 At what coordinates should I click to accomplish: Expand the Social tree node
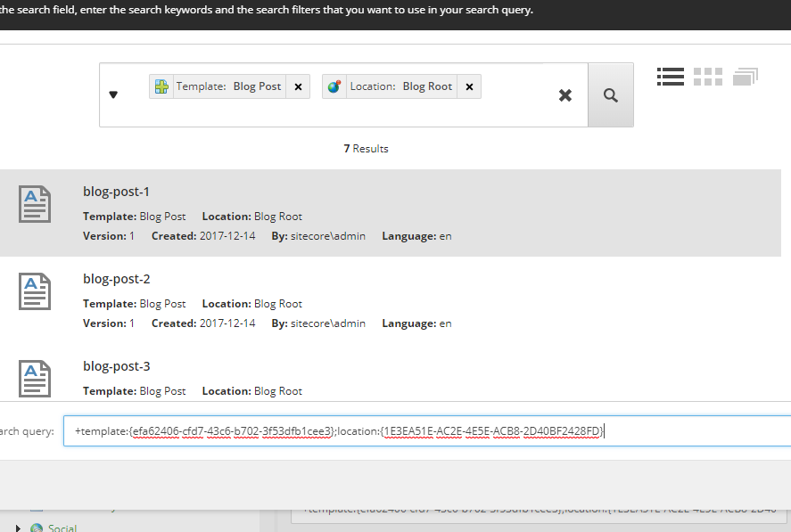[x=18, y=528]
